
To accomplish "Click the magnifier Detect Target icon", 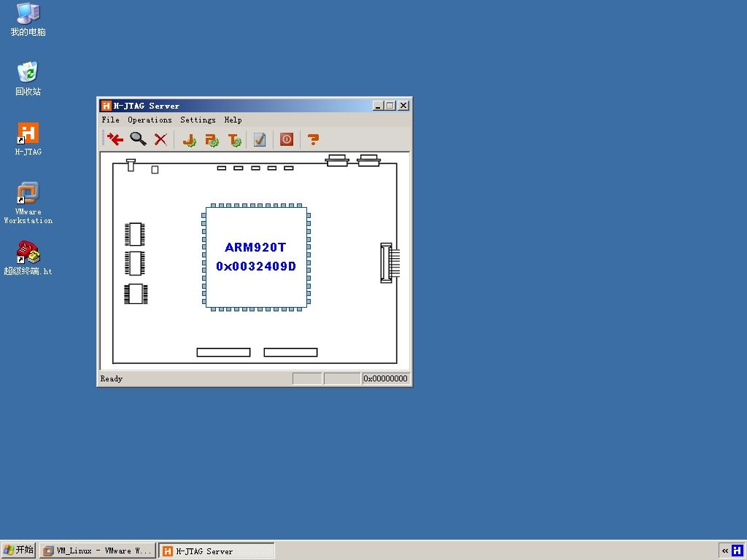I will click(x=138, y=139).
